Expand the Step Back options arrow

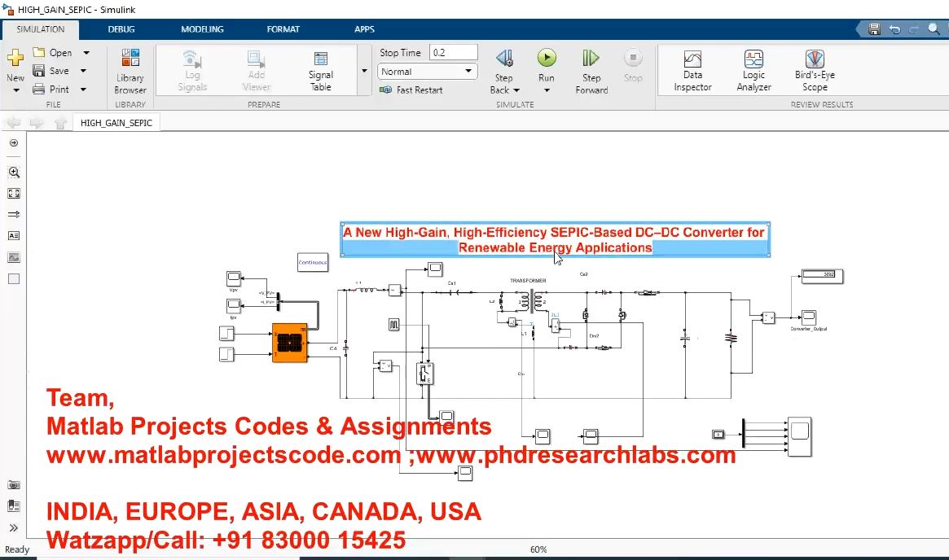[516, 90]
